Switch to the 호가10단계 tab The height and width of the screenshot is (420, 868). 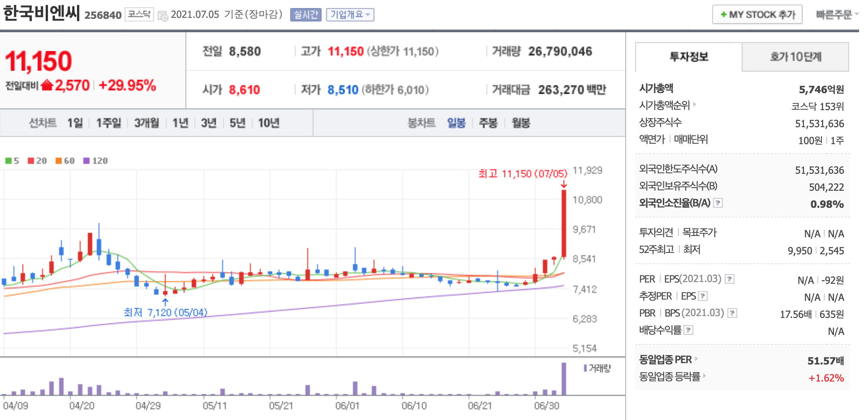point(795,57)
